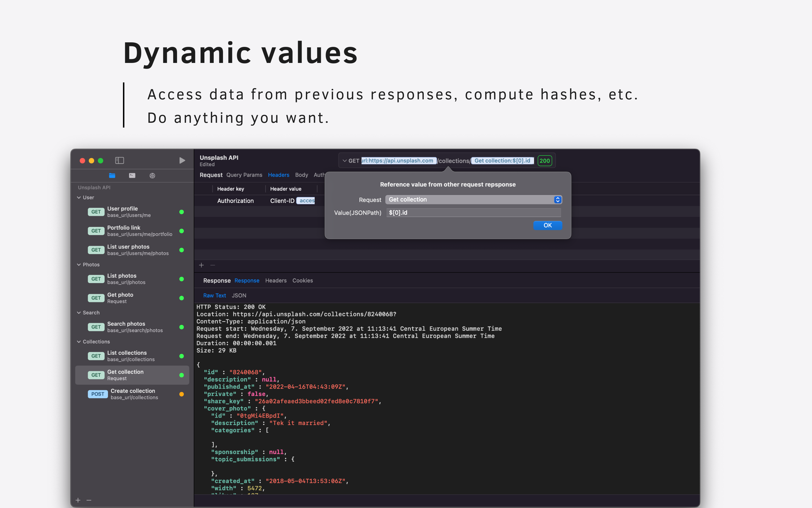Select Get photo request
This screenshot has width=812, height=508.
point(132,298)
